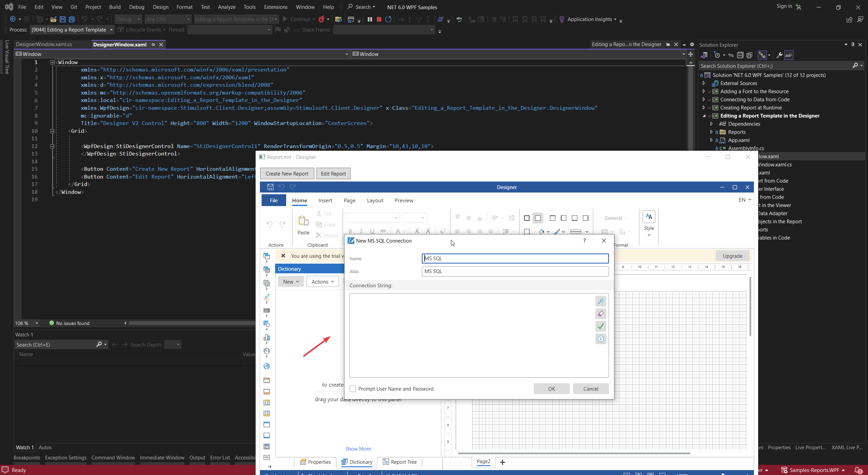Open the Preview ribbon tab in Designer
The image size is (868, 475).
click(404, 201)
